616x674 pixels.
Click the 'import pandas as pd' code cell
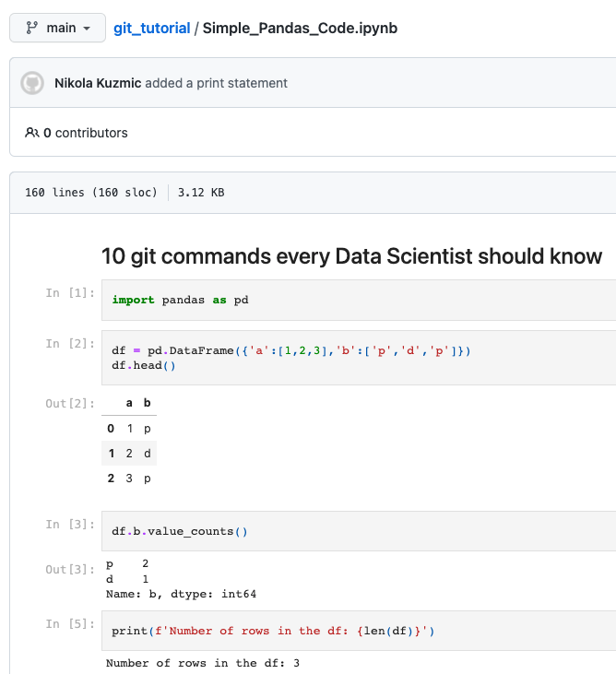180,300
